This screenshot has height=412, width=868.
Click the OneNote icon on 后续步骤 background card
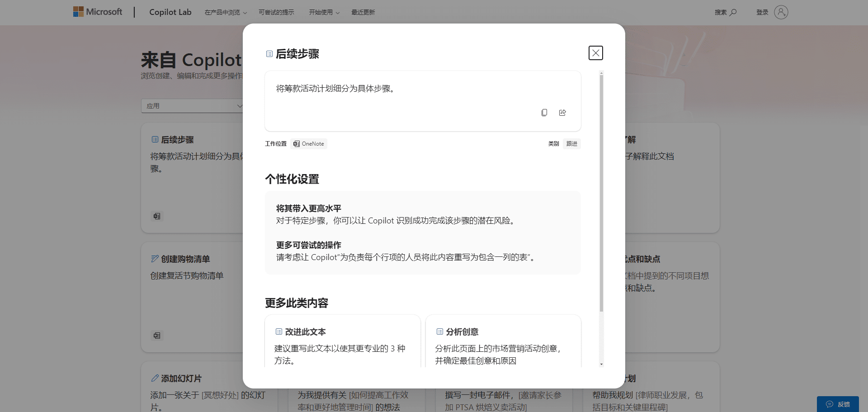coord(157,216)
